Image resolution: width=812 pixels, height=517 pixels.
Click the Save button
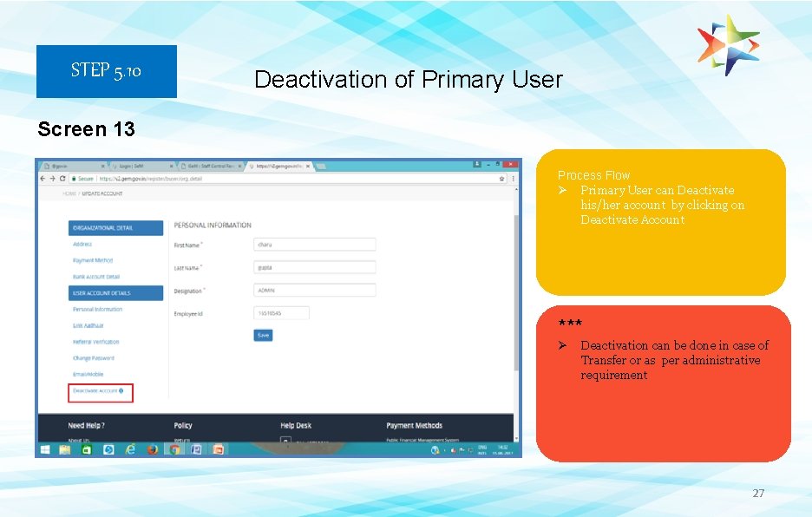click(x=263, y=334)
